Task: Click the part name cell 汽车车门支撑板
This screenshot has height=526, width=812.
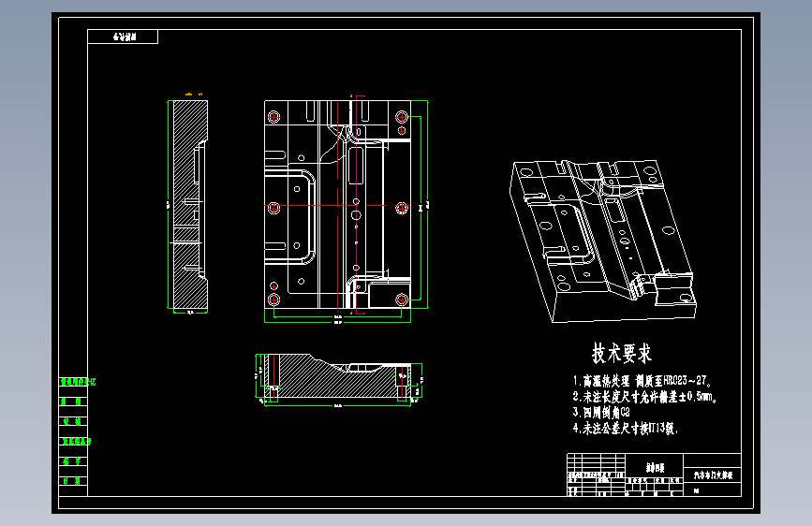Action: (713, 475)
